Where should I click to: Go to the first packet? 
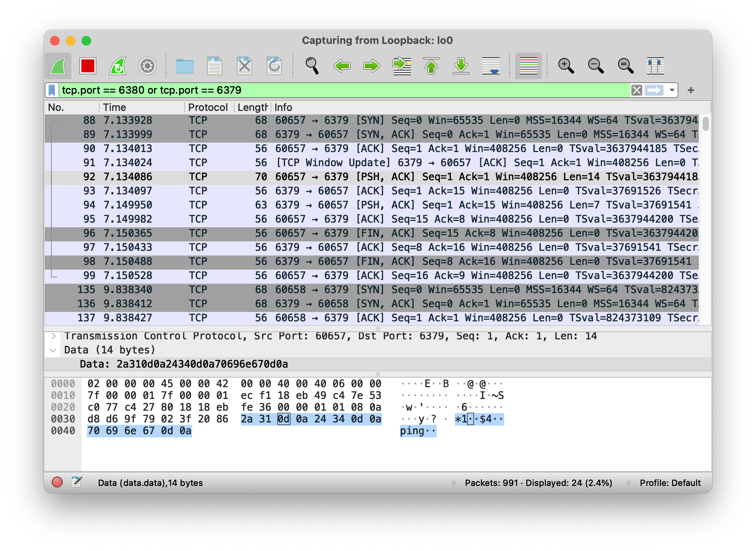(431, 66)
